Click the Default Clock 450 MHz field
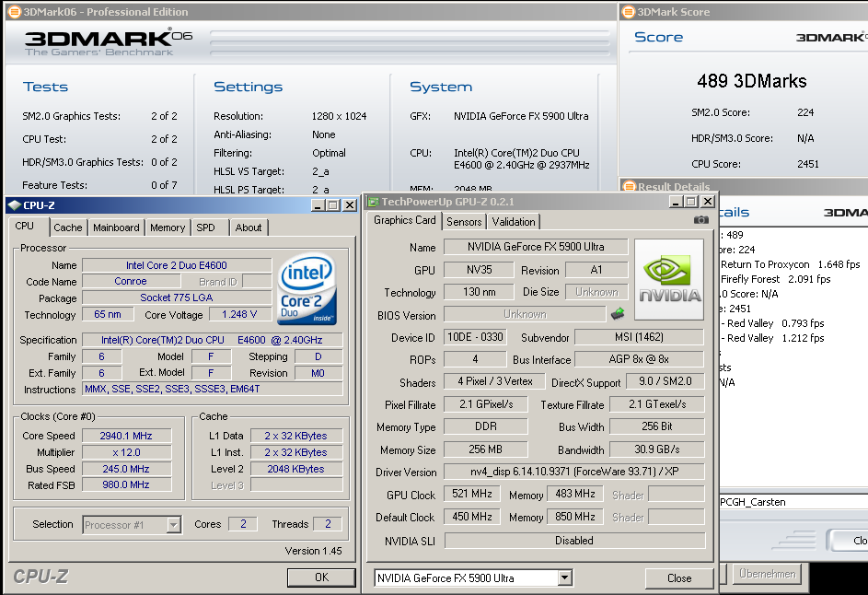 coord(471,517)
